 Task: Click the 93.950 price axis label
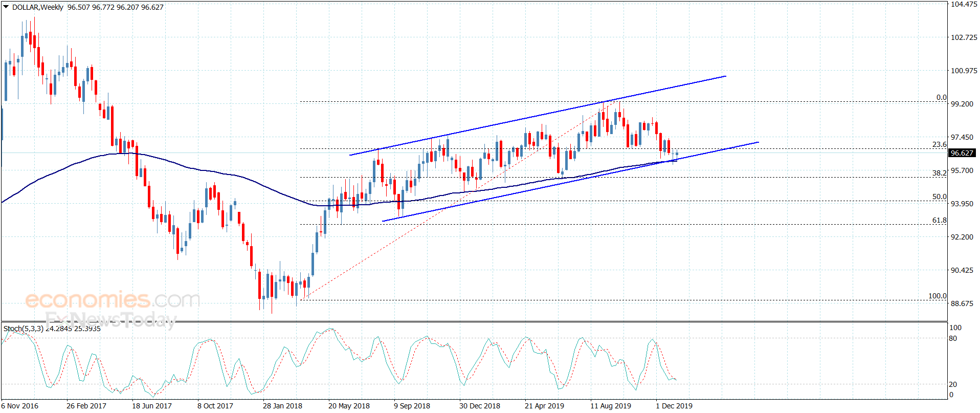[962, 204]
